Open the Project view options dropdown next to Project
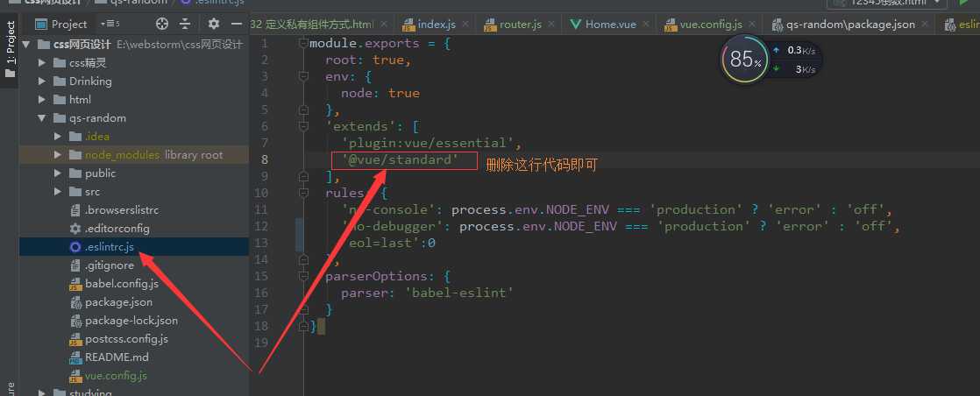Viewport: 980px width, 396px height. [110, 25]
